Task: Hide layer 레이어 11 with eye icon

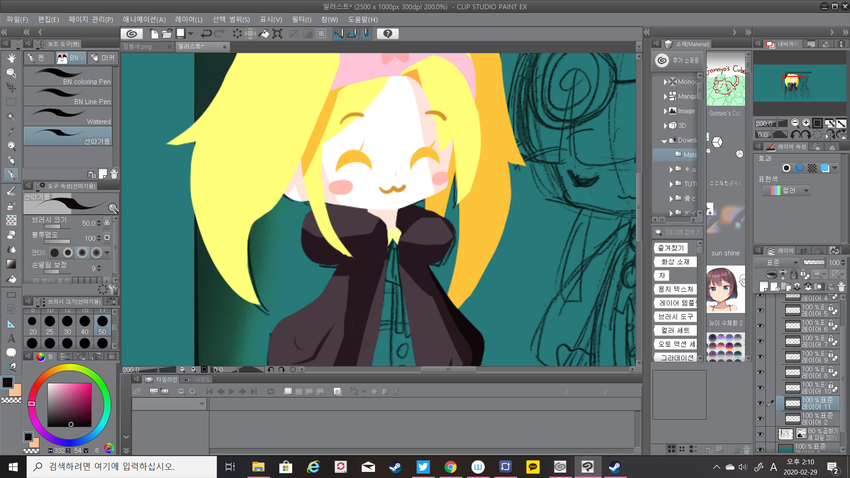Action: 760,403
